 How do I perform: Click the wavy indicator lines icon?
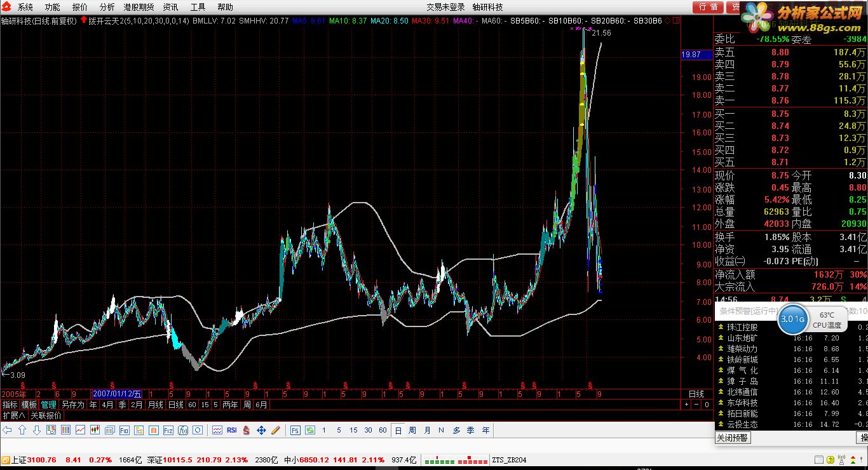[x=217, y=430]
